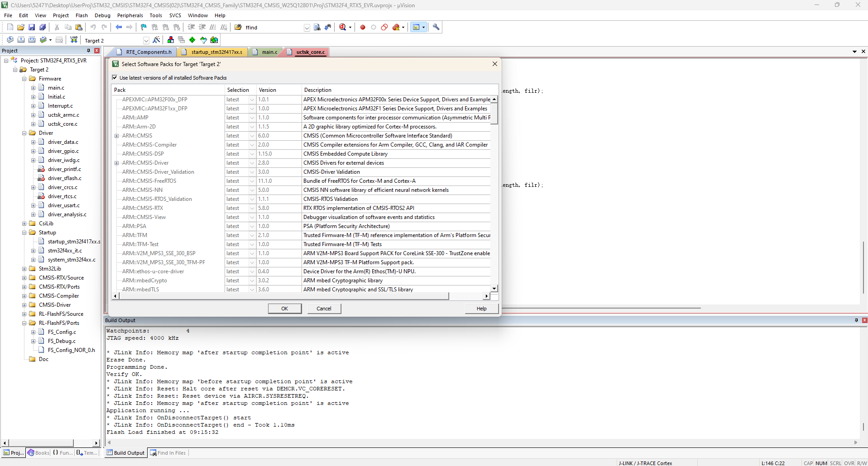
Task: Click the Paste toolbar icon
Action: [79, 27]
